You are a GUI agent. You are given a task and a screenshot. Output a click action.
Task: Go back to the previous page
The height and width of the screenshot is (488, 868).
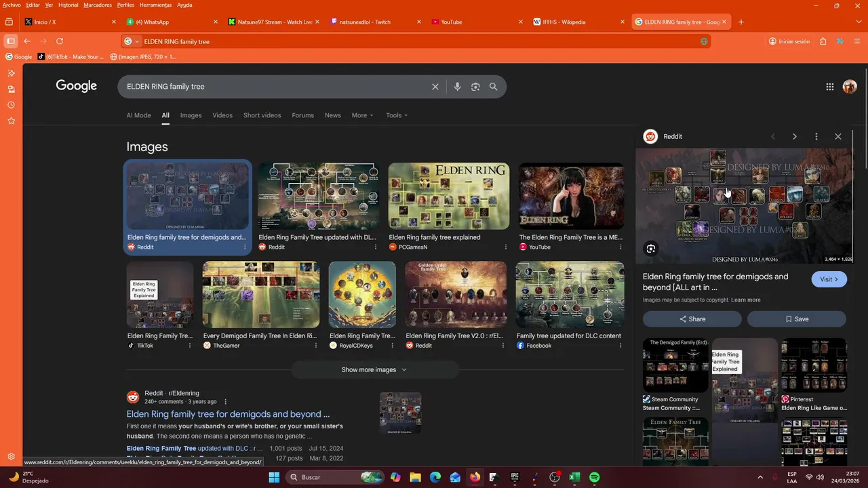click(x=27, y=41)
